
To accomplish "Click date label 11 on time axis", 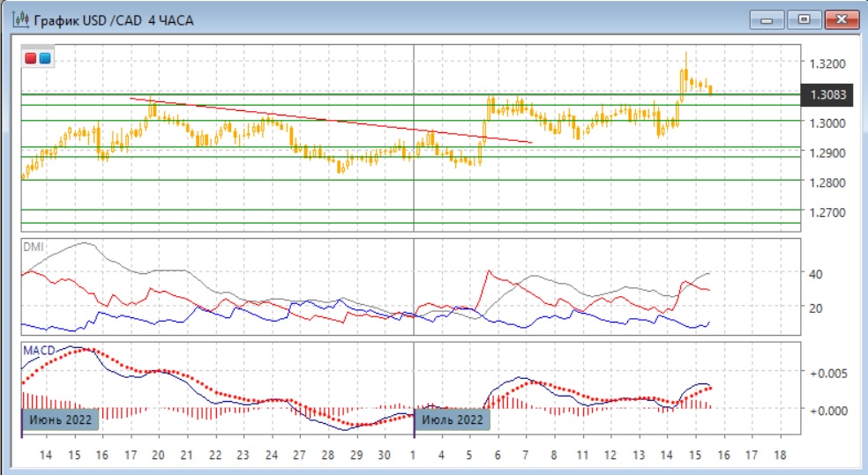I will 582,455.
